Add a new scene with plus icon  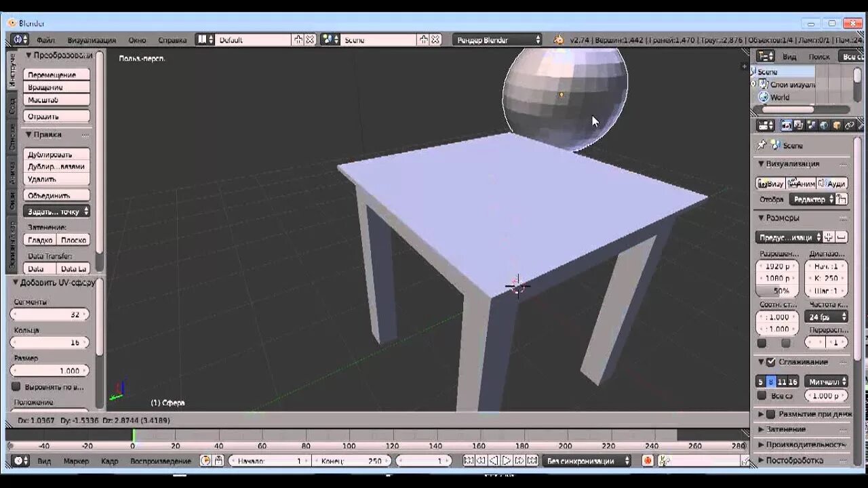(423, 40)
